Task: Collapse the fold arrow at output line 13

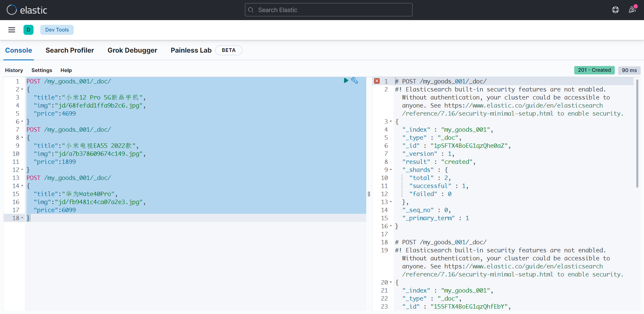Action: [391, 202]
